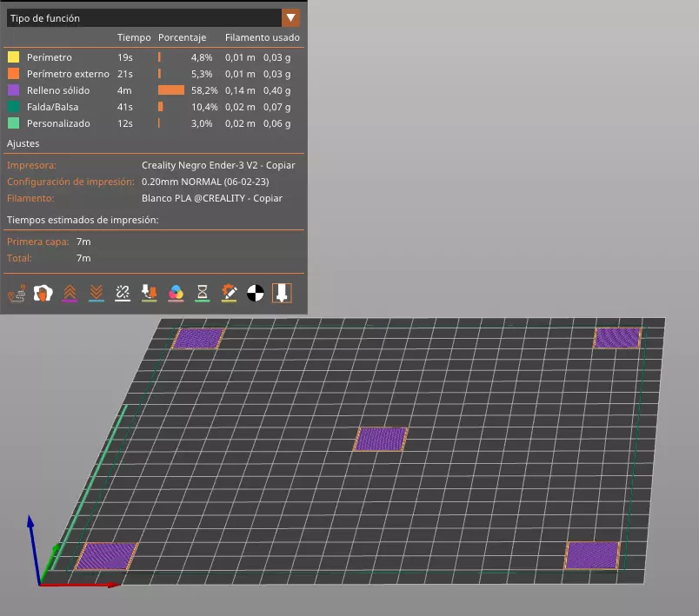Toggle wipe moves icon with orange hand

tap(43, 294)
